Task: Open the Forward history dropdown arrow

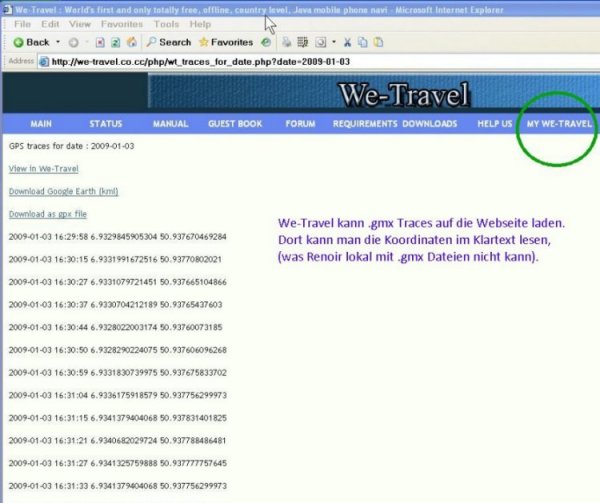Action: point(87,42)
